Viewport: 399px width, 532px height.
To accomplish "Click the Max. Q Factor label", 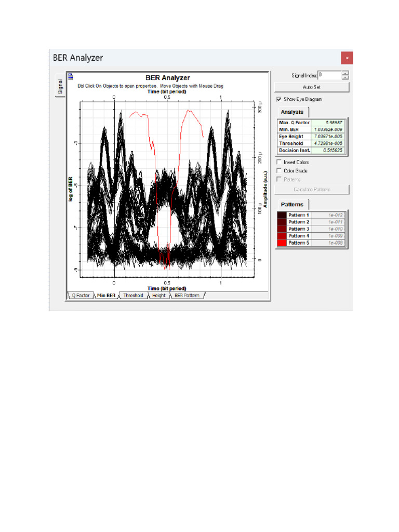I will click(294, 123).
